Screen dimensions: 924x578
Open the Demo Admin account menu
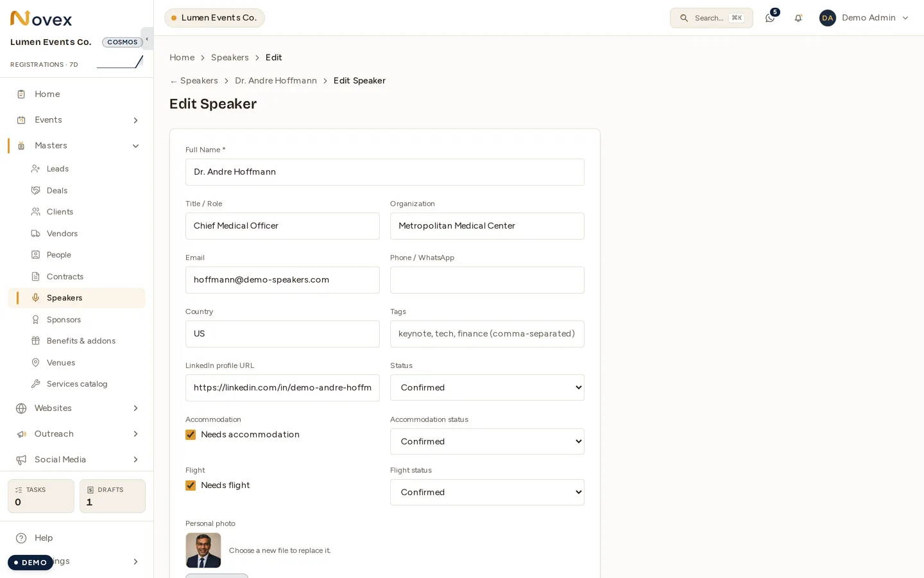click(x=864, y=18)
